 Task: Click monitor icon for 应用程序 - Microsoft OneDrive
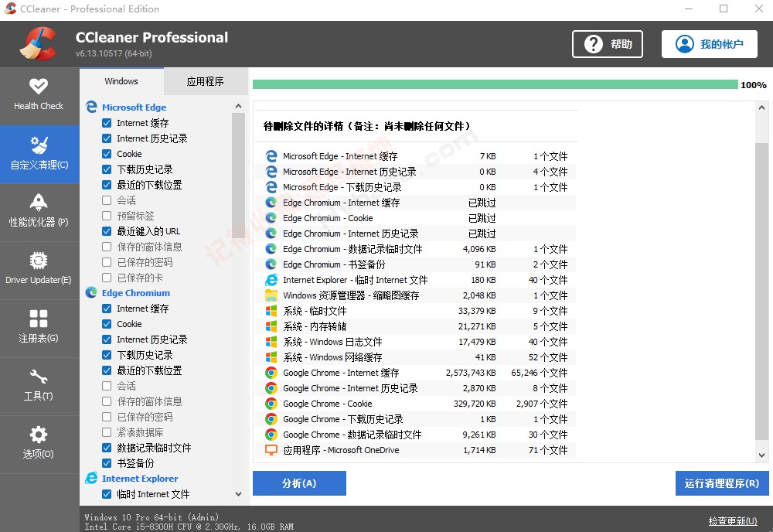pos(271,450)
